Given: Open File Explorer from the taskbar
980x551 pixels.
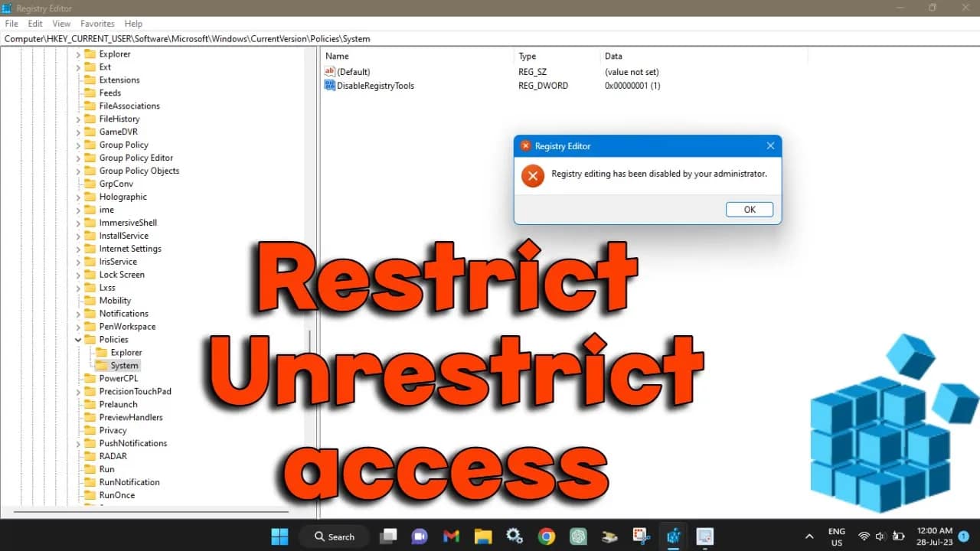Looking at the screenshot, I should [x=483, y=536].
